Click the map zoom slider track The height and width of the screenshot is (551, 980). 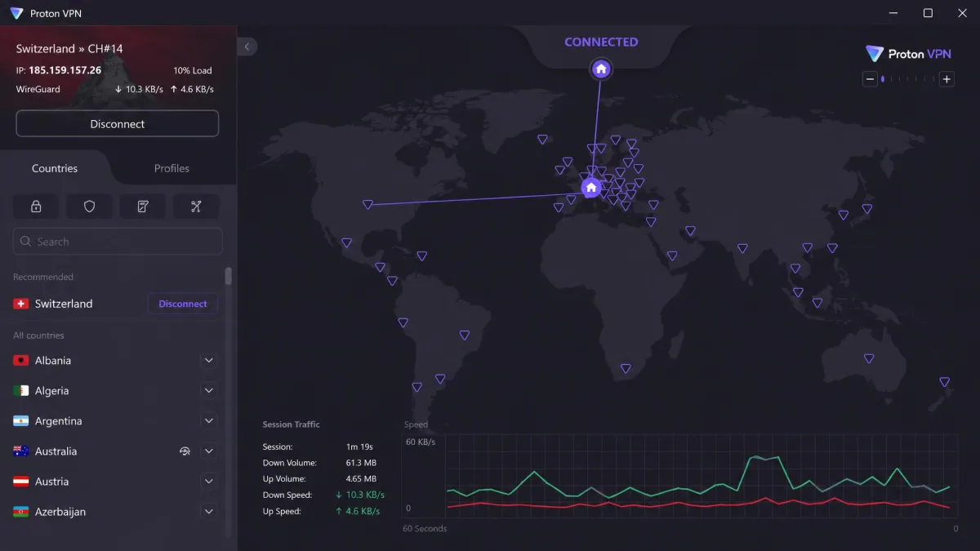tap(908, 79)
